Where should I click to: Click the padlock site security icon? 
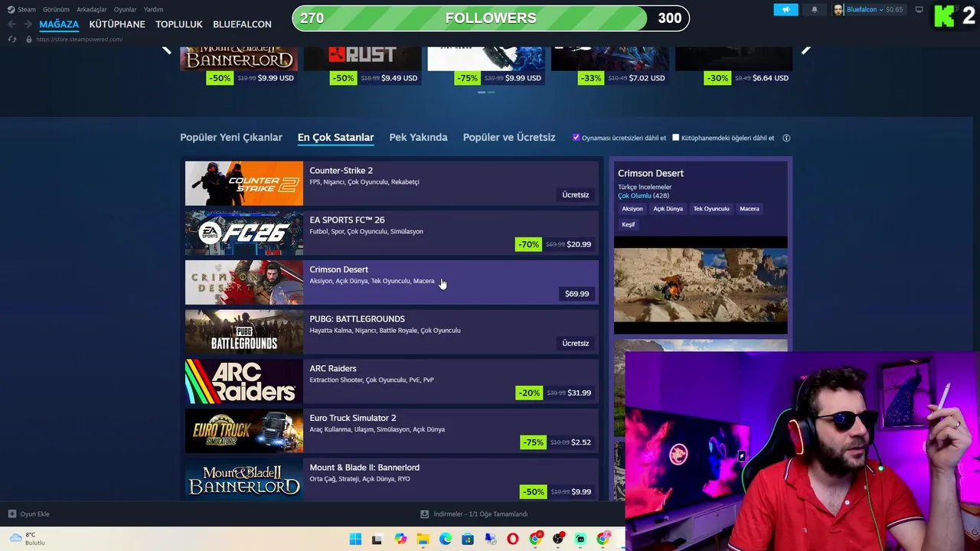click(x=29, y=39)
